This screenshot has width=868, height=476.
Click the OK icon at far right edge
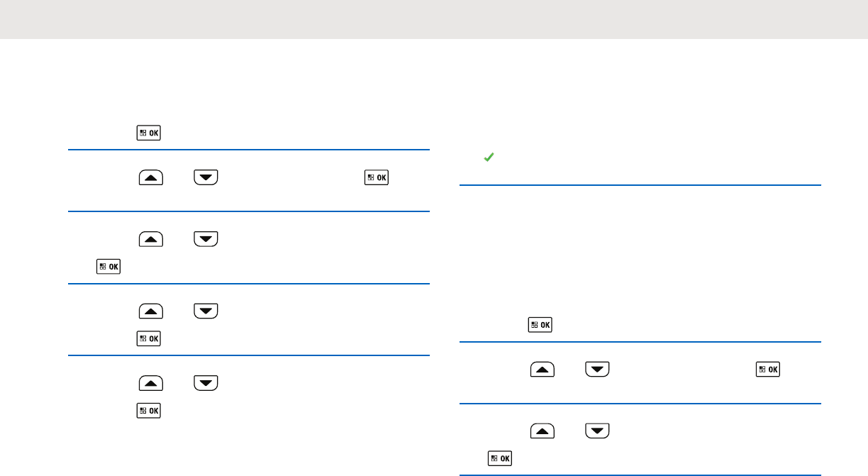pos(768,370)
